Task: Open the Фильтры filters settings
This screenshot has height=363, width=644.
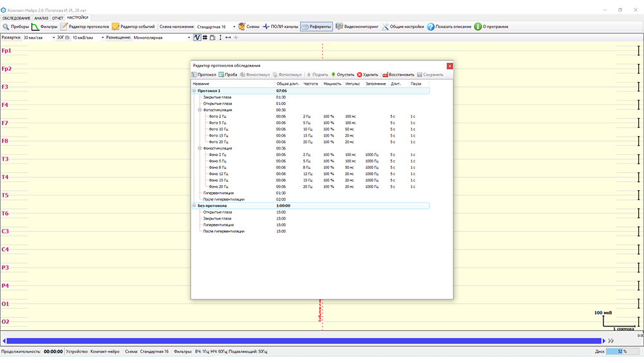Action: pyautogui.click(x=45, y=26)
